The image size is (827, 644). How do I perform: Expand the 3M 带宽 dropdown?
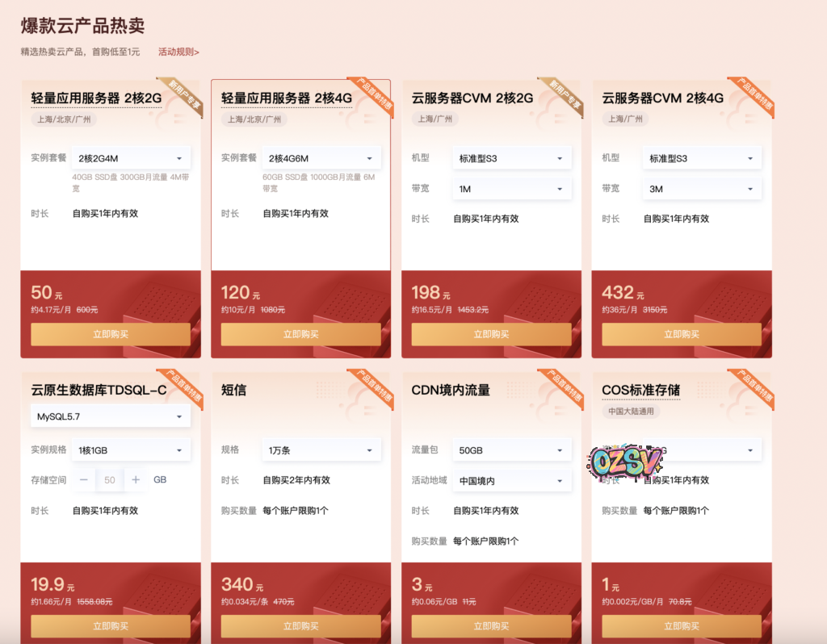click(x=702, y=189)
